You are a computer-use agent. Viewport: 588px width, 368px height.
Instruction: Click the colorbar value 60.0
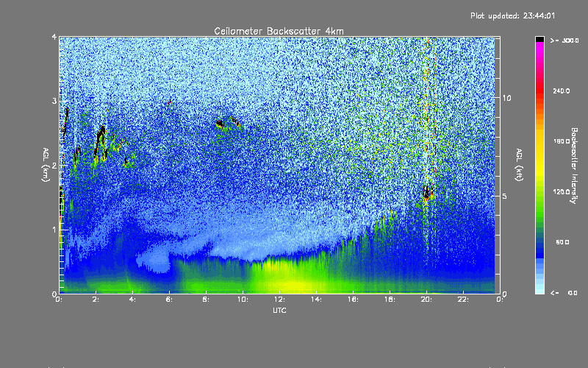point(562,242)
